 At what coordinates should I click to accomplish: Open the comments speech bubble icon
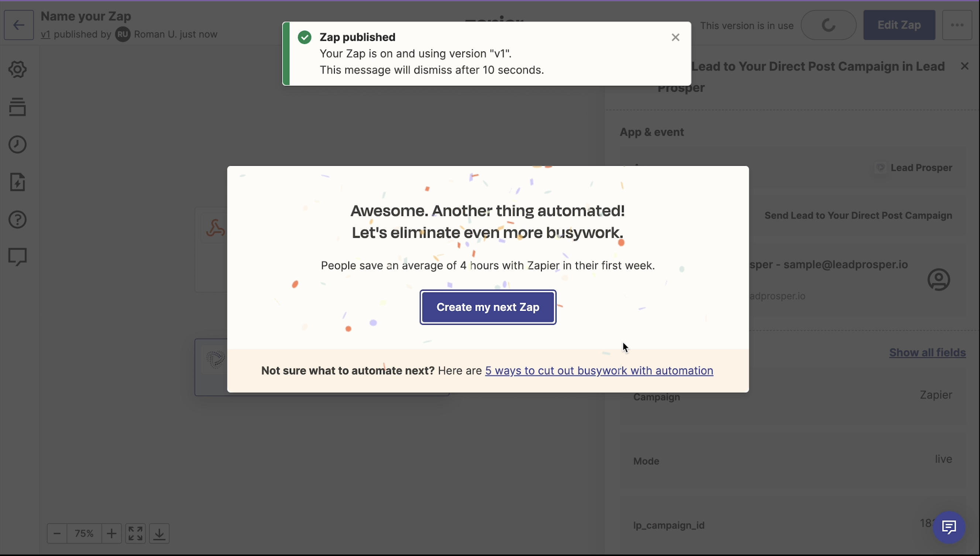(x=18, y=257)
